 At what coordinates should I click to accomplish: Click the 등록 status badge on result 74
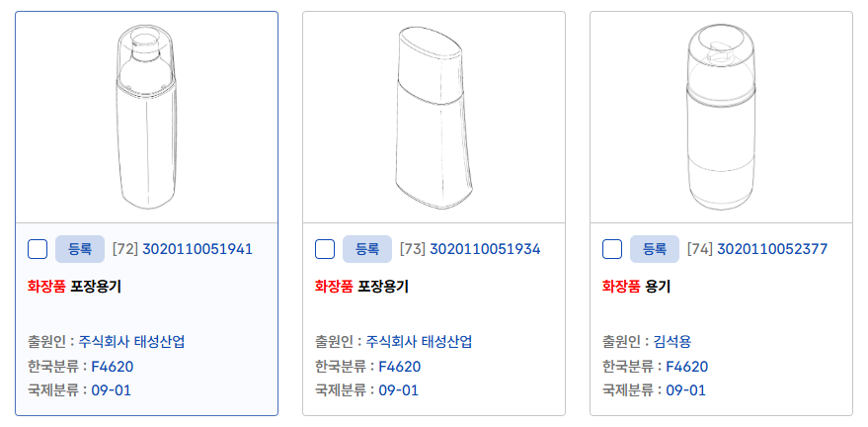click(x=655, y=249)
